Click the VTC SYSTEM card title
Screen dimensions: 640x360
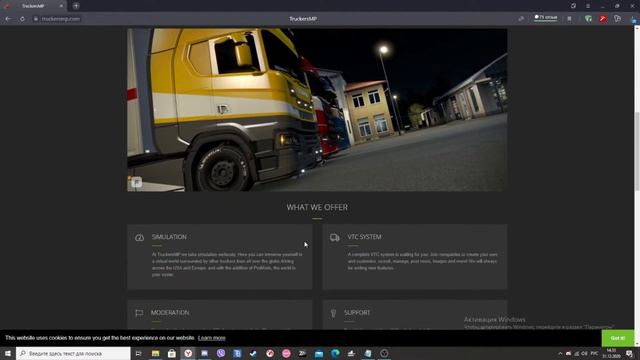point(364,237)
